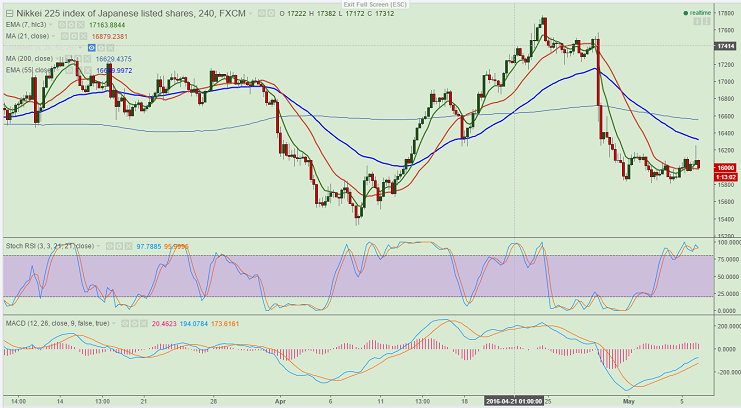Click MA value 16879.2381

point(110,36)
